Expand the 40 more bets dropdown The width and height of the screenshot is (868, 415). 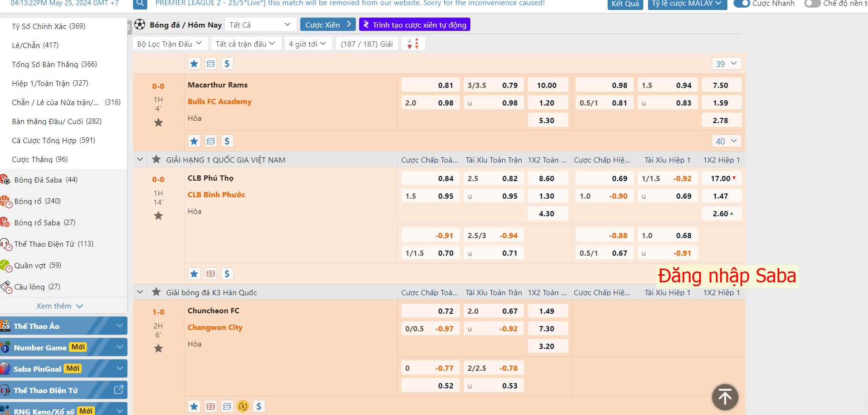coord(726,141)
